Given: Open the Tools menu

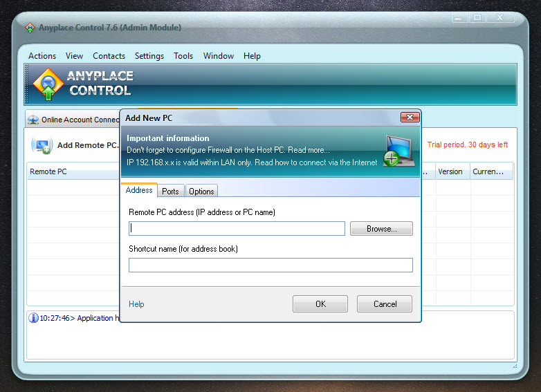Looking at the screenshot, I should point(183,56).
